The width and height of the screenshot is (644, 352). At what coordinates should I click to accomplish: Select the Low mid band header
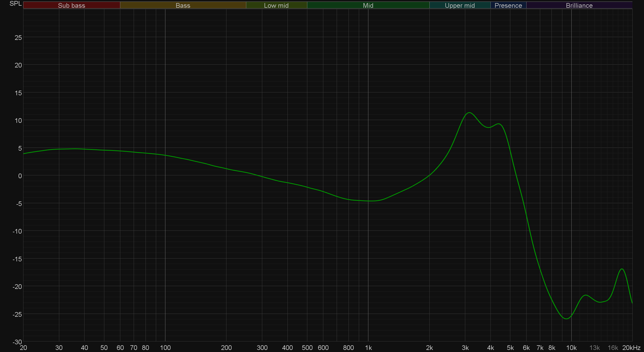276,5
